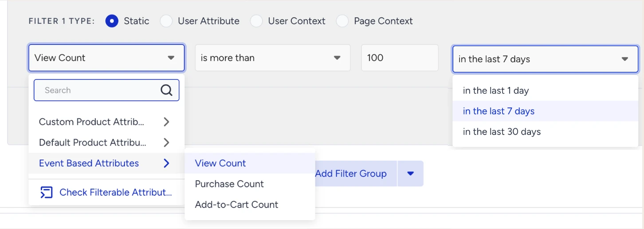
Task: Click the Add Filter Group button
Action: (x=355, y=174)
